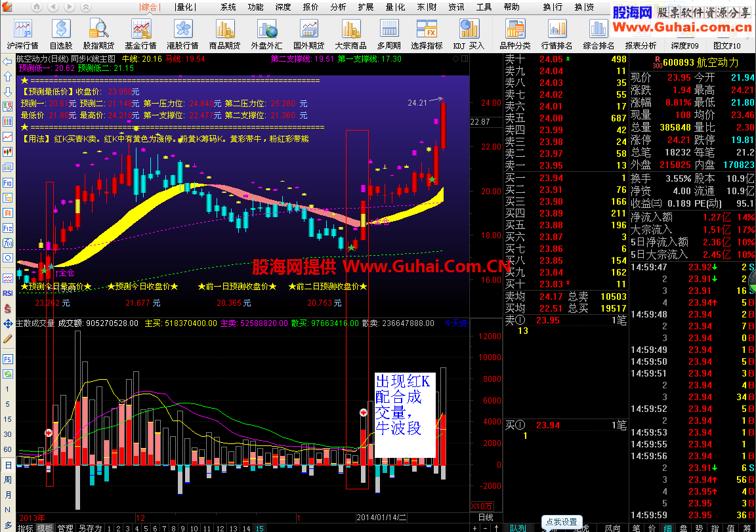Switch to 15-minute period in sidebar

(x=7, y=419)
